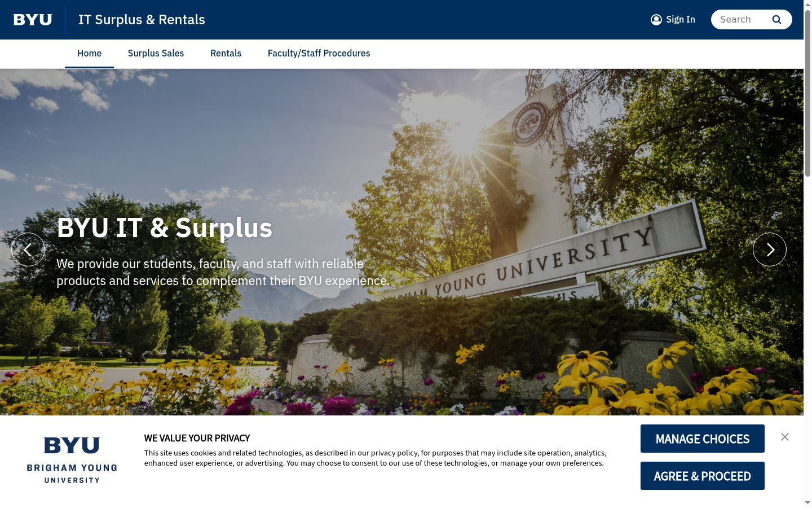812x508 pixels.
Task: Click the magnifier search icon
Action: pyautogui.click(x=776, y=20)
